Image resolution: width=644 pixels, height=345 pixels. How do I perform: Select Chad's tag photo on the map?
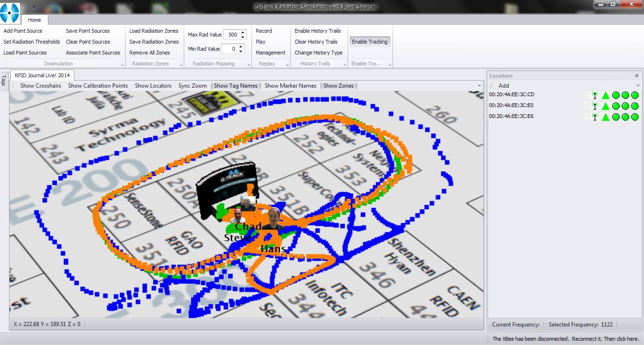pyautogui.click(x=247, y=204)
